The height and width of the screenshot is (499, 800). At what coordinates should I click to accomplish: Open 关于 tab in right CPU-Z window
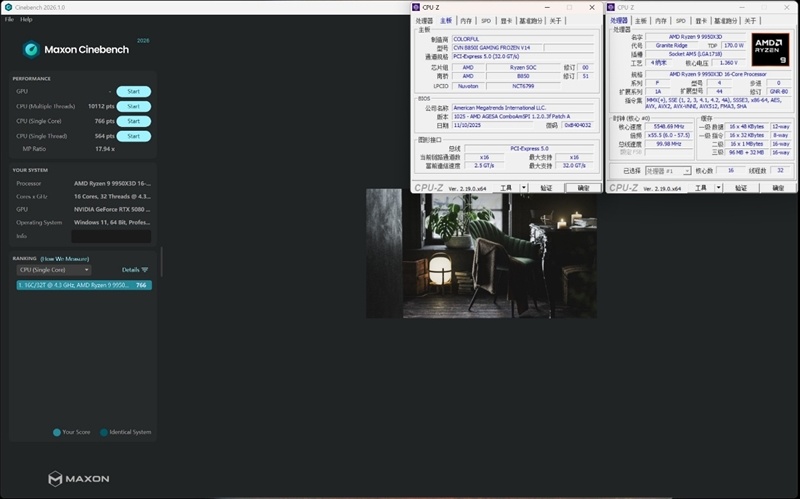[x=750, y=21]
